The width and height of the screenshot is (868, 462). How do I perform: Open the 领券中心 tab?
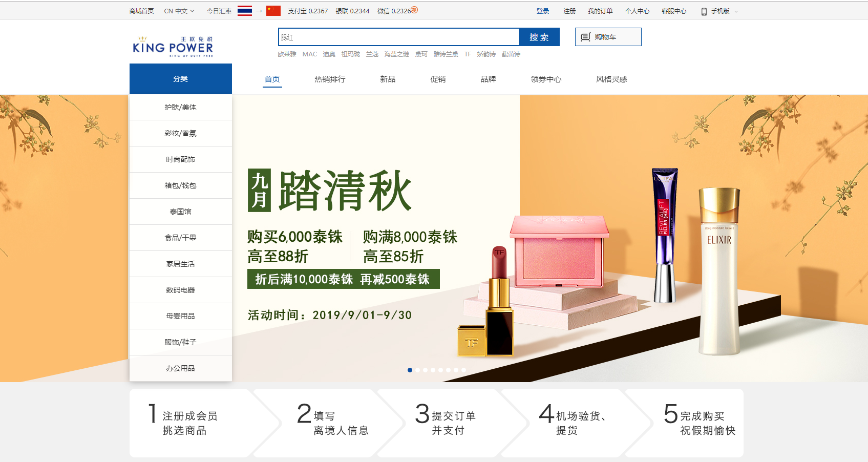546,79
